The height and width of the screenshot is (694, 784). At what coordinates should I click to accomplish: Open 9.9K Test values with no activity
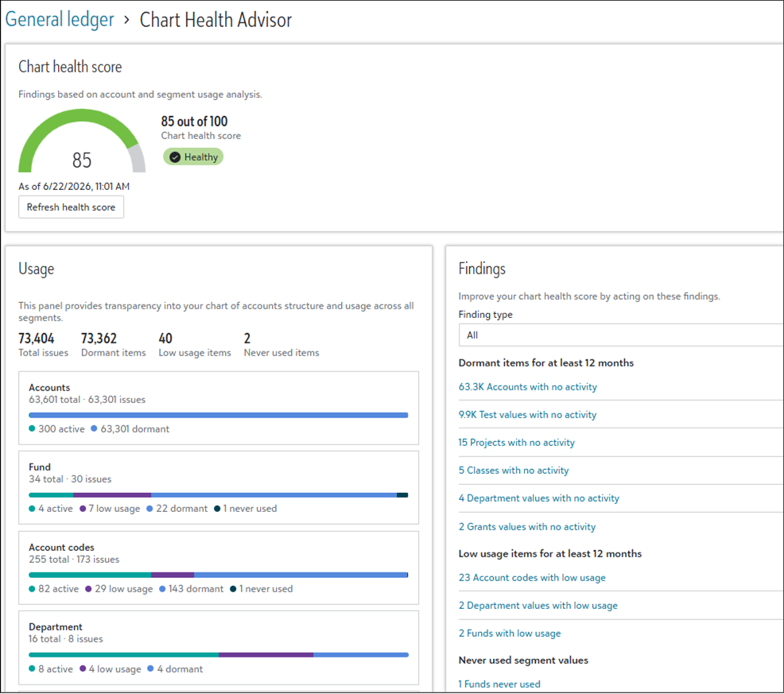click(x=527, y=414)
